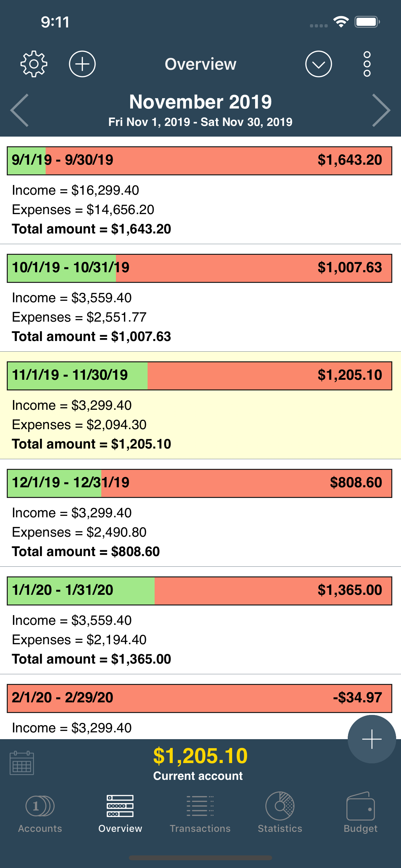Expand the circled chevron-down dropdown
Viewport: 401px width, 868px height.
click(x=318, y=64)
